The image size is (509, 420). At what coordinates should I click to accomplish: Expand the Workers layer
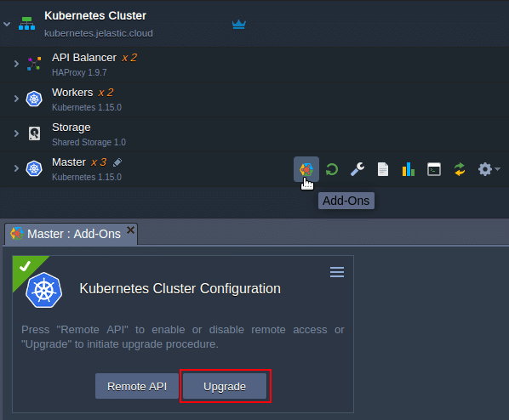[x=16, y=99]
